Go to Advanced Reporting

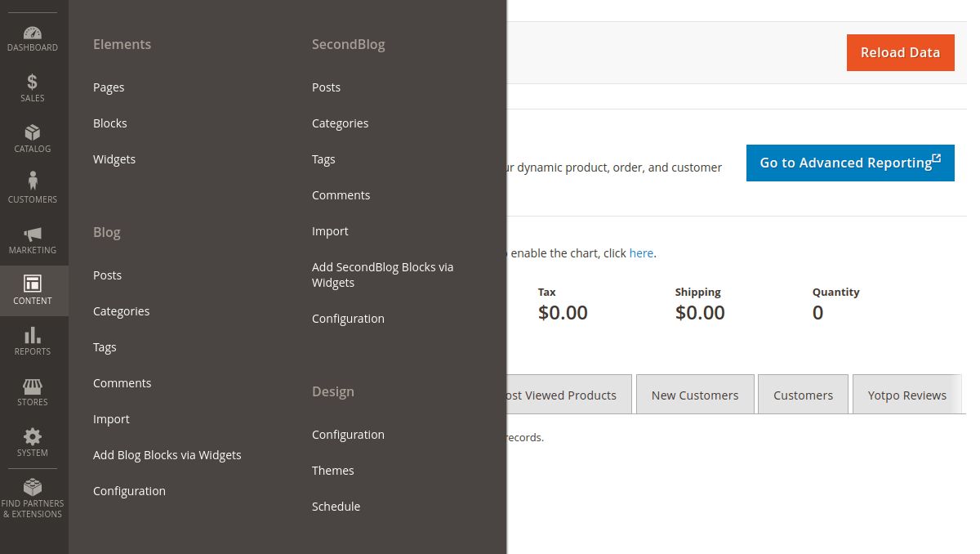850,163
